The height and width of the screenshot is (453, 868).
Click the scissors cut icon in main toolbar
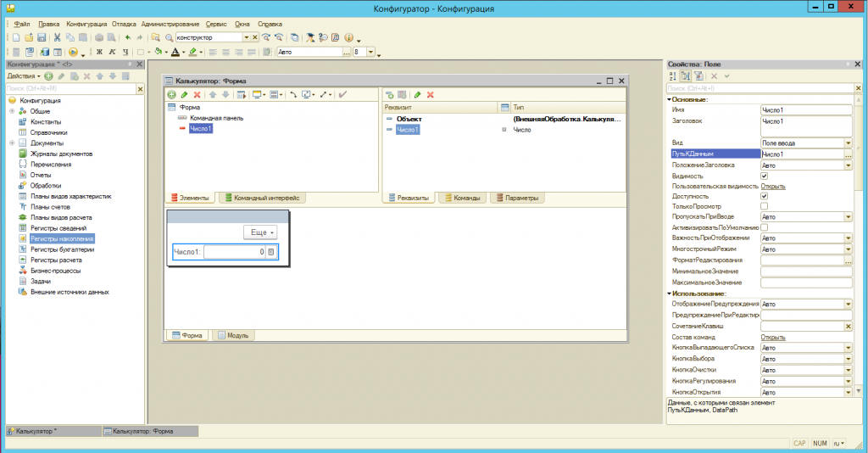pyautogui.click(x=58, y=38)
